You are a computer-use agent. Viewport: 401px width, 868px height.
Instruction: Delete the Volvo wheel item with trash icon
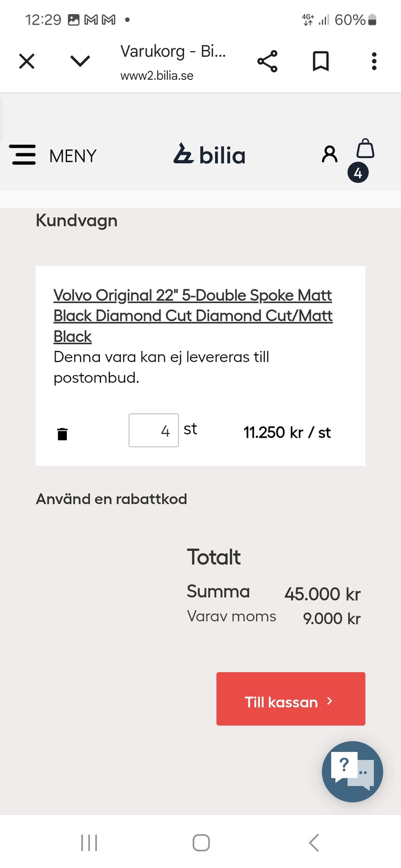point(62,434)
